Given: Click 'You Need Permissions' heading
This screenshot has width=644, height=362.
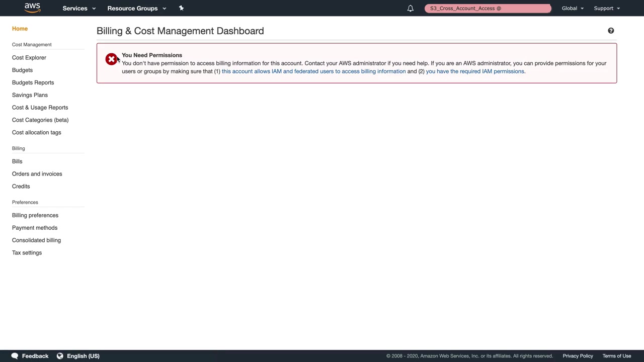Looking at the screenshot, I should (x=152, y=55).
